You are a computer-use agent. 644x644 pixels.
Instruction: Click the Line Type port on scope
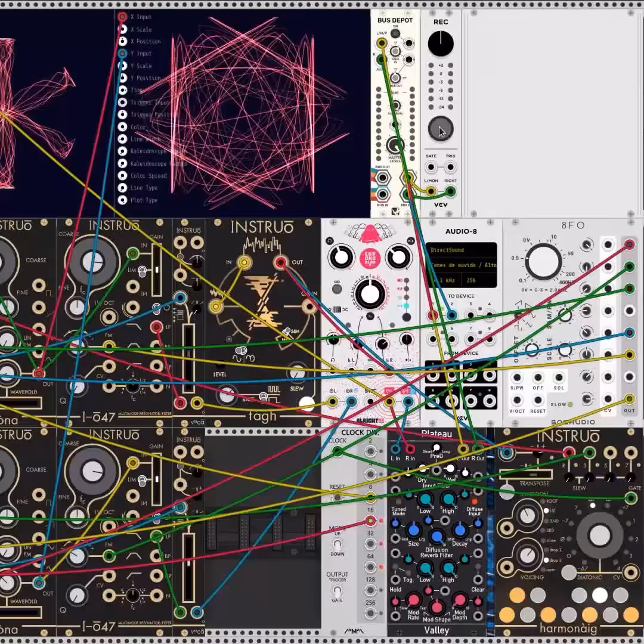[122, 188]
